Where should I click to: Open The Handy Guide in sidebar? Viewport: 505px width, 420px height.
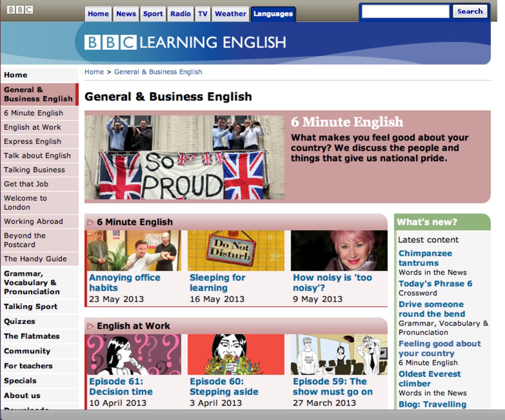40,259
